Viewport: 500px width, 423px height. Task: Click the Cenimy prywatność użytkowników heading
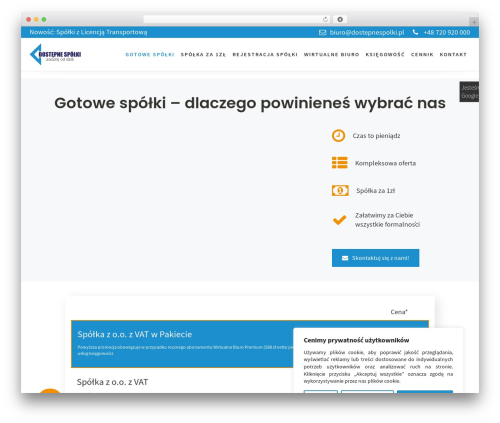(356, 340)
